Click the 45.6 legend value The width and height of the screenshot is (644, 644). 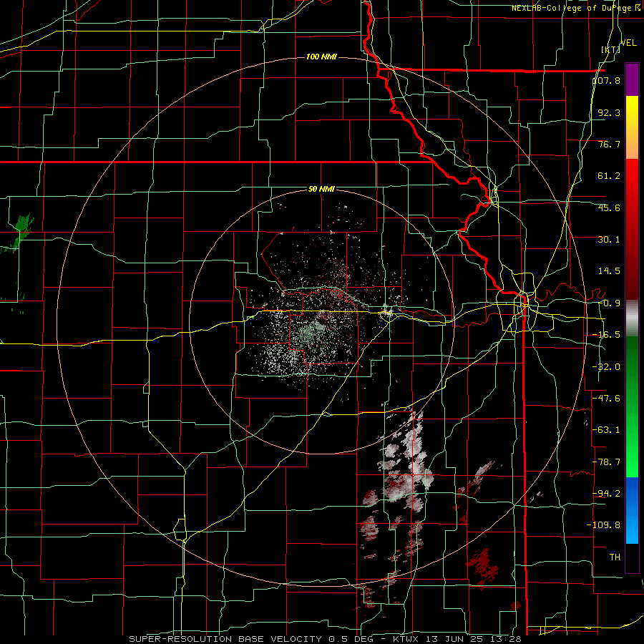609,208
